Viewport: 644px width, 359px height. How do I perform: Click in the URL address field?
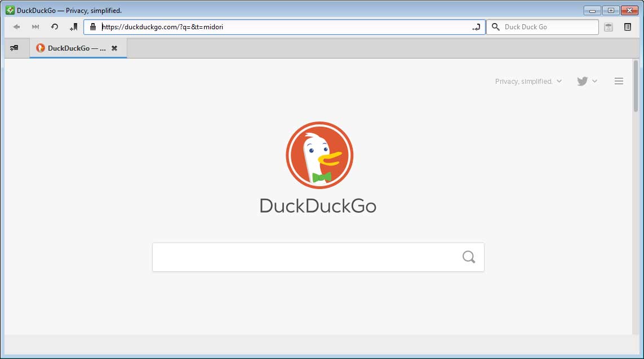283,27
